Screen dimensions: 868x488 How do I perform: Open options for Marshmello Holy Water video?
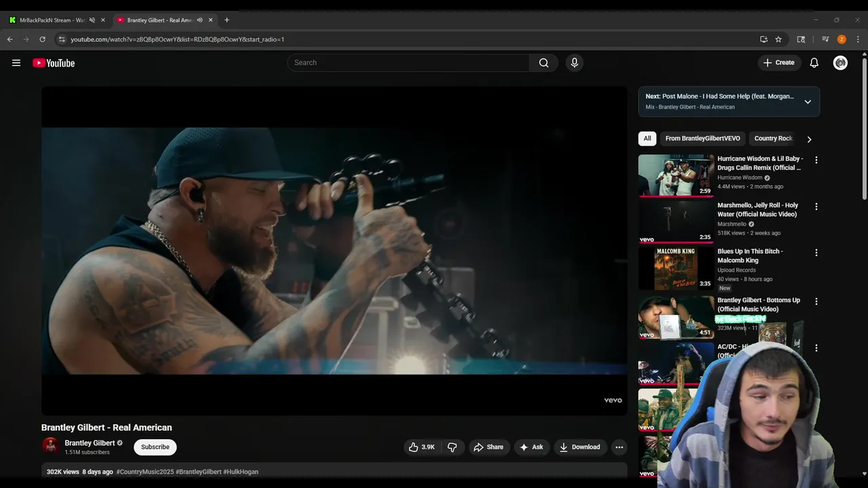click(816, 206)
